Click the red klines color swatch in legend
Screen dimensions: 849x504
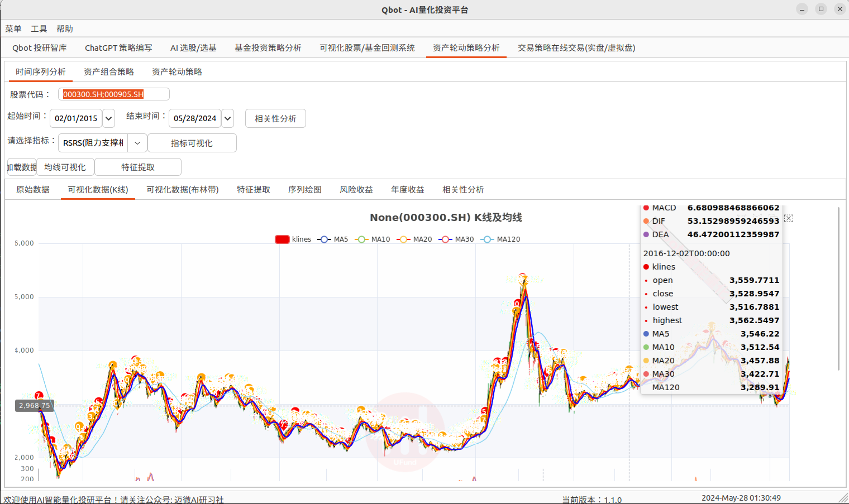tap(282, 239)
